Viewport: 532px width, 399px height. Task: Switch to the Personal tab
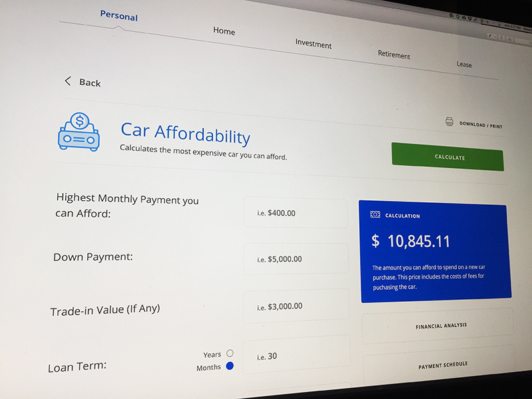119,16
